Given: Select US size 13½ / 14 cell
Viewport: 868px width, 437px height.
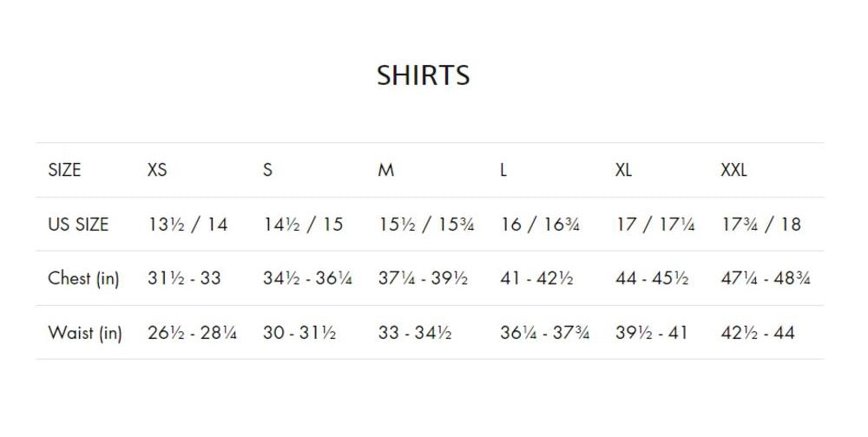Looking at the screenshot, I should 187,225.
